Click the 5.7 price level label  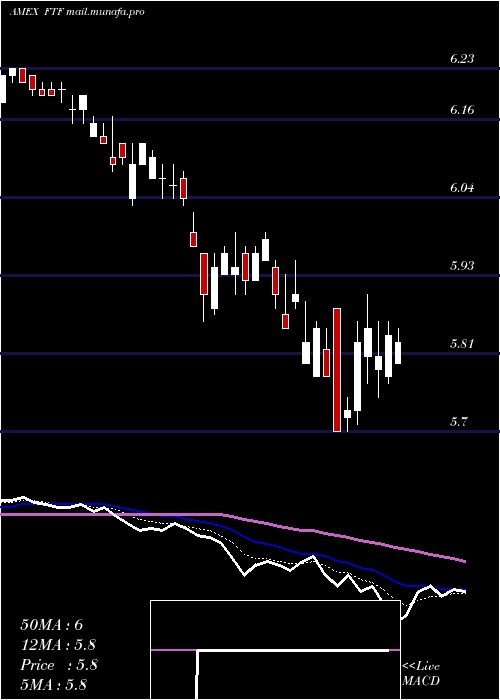coord(459,422)
